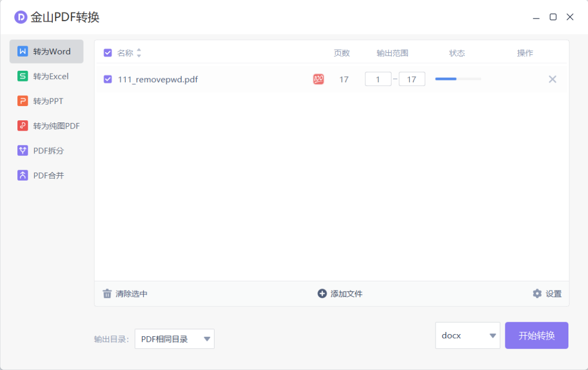
Task: Minimize the 金山PDF转换 window
Action: (536, 17)
